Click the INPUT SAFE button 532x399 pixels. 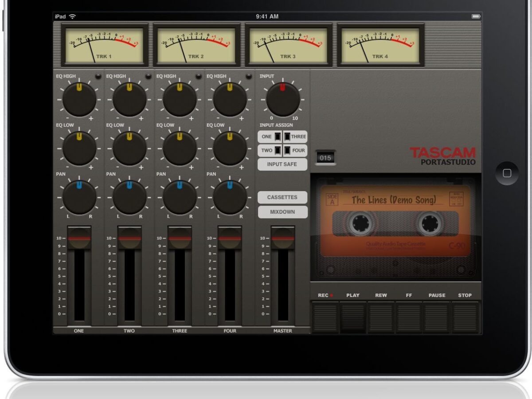pyautogui.click(x=282, y=164)
